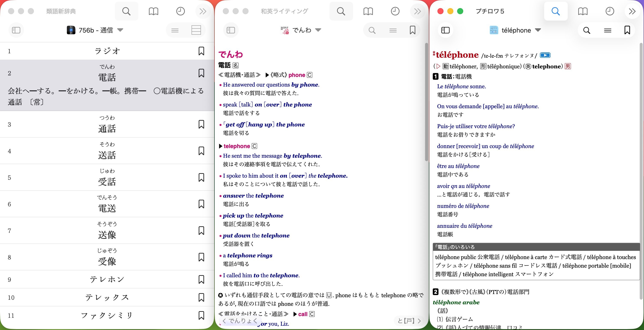Toggle sidebar in 類語新辞典 window

tap(16, 30)
